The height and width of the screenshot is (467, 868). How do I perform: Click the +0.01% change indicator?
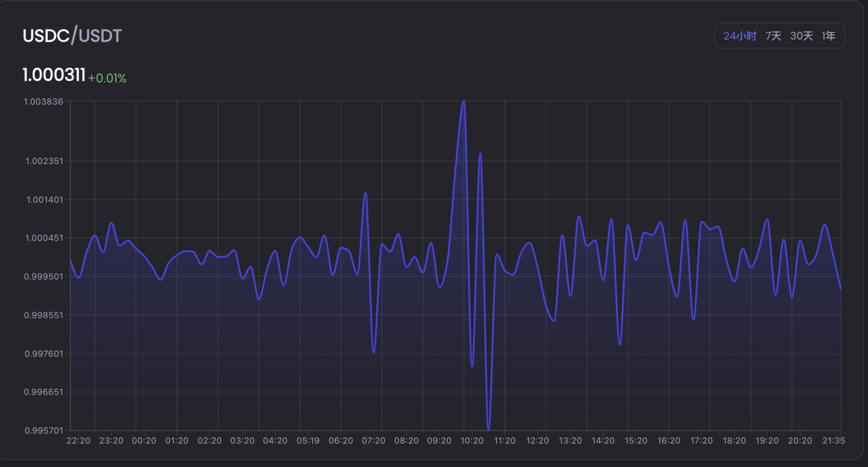tap(107, 78)
